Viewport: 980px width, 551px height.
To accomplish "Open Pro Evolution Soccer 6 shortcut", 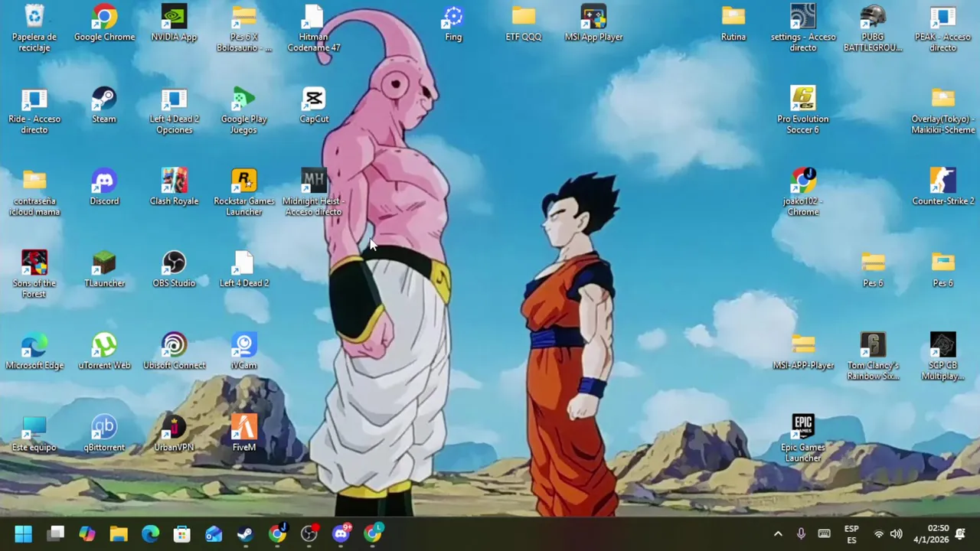I will click(x=803, y=110).
